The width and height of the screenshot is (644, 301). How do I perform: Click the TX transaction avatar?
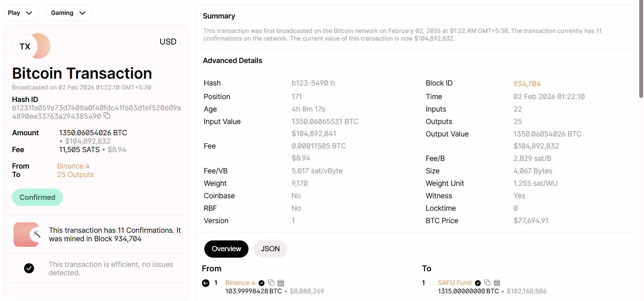pos(31,46)
